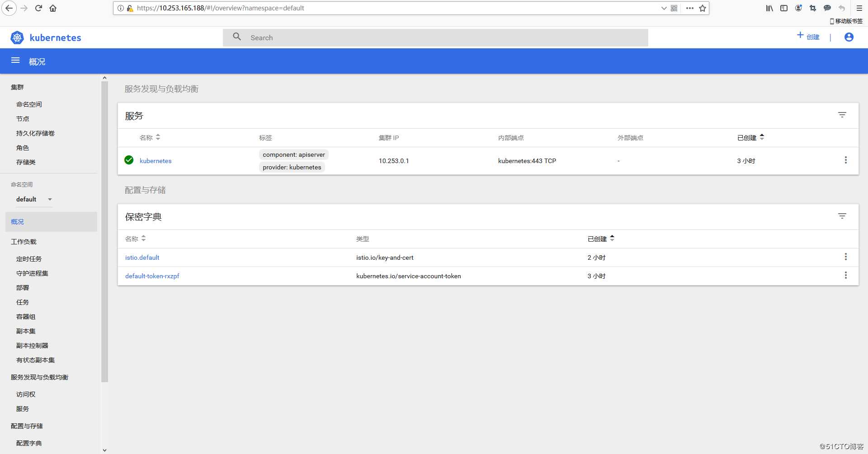Open the browser hamburger menu
The height and width of the screenshot is (454, 868).
pos(859,8)
